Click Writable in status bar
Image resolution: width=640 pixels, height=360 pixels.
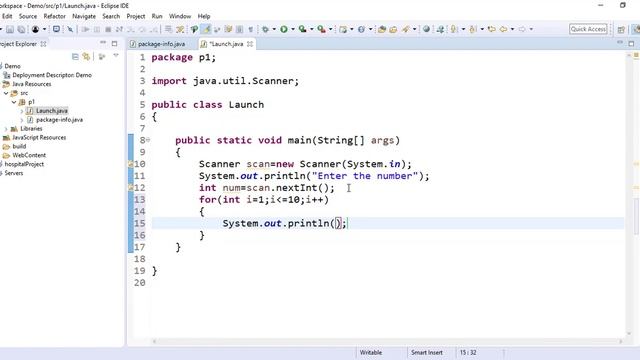(371, 353)
